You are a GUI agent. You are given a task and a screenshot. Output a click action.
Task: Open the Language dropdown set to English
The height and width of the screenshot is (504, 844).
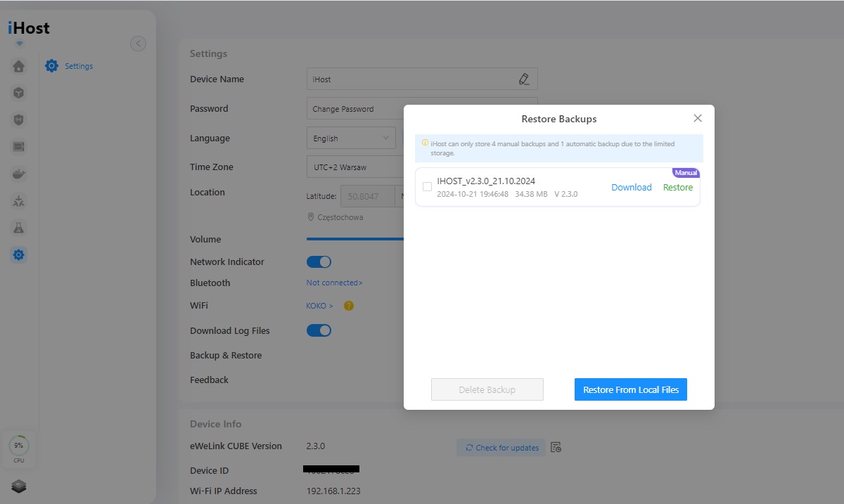(x=351, y=138)
